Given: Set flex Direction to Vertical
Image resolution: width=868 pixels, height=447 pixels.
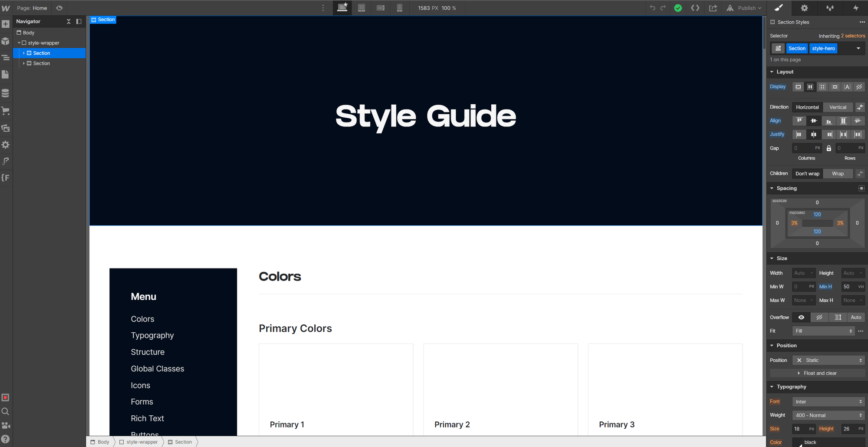Looking at the screenshot, I should click(x=838, y=107).
